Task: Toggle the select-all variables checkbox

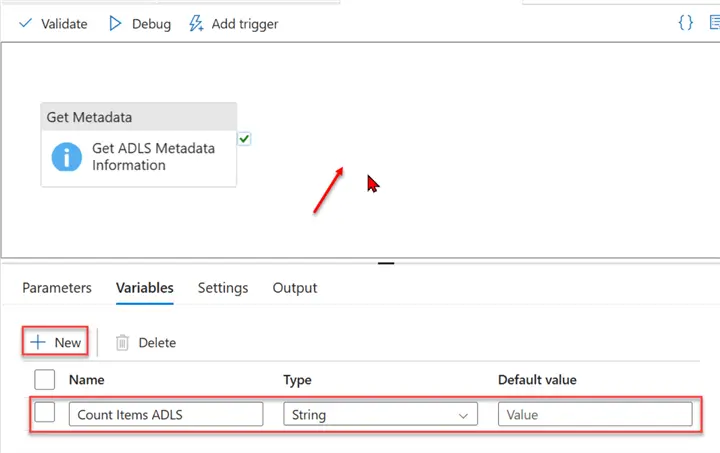Action: pyautogui.click(x=44, y=380)
